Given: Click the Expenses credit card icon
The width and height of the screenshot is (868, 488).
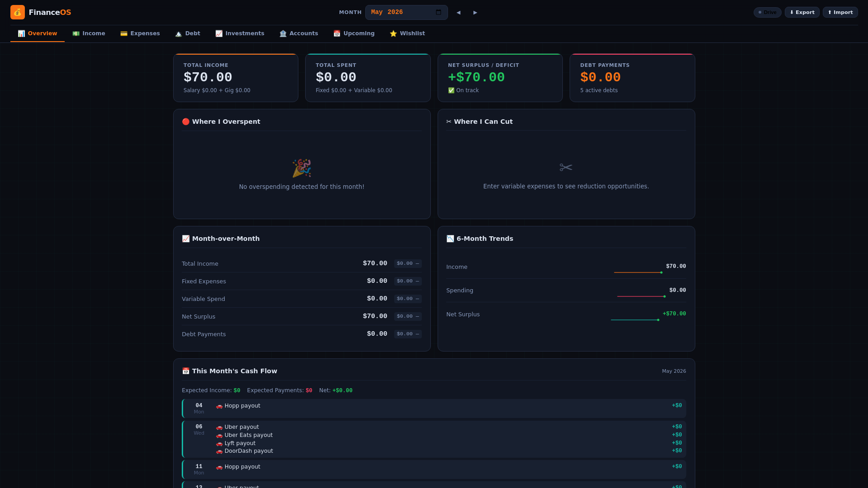Looking at the screenshot, I should pyautogui.click(x=124, y=33).
